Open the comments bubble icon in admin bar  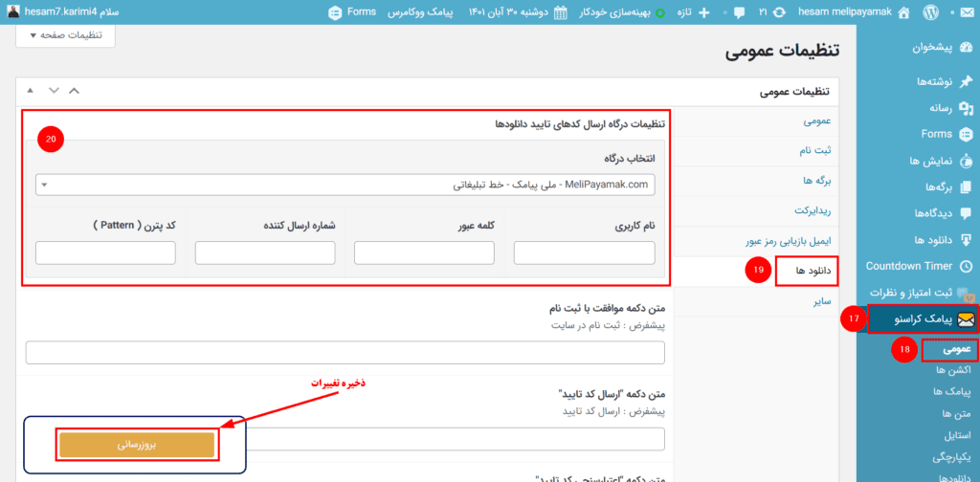[x=740, y=12]
